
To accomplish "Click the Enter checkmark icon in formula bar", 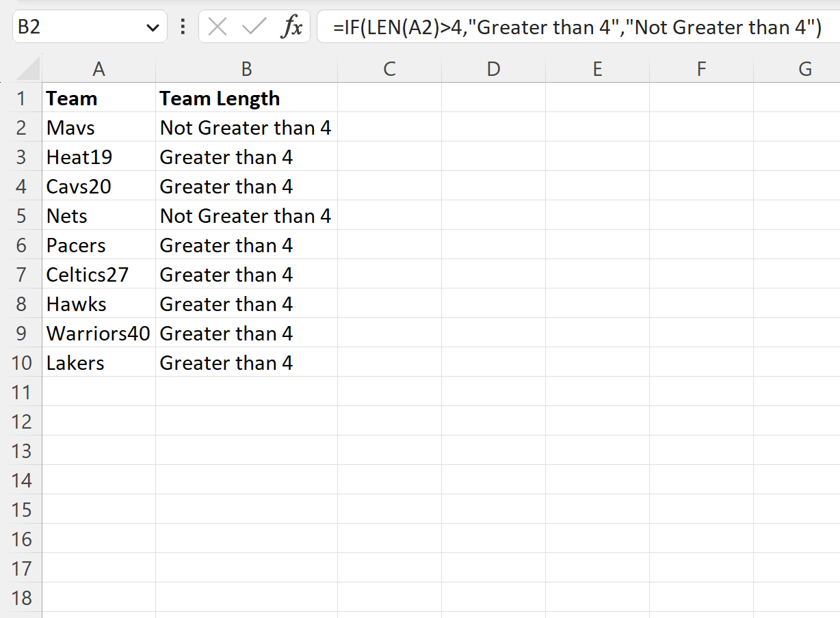I will click(x=252, y=27).
